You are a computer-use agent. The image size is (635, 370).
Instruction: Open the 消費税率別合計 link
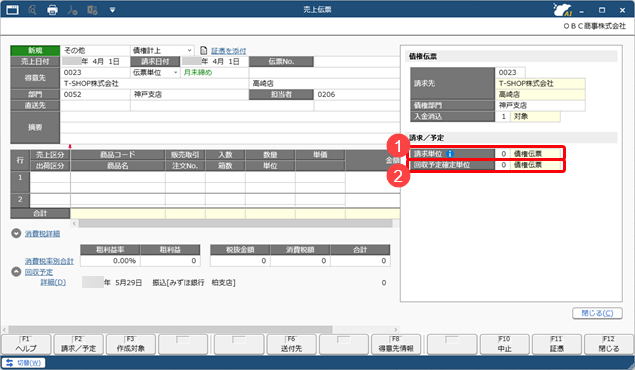point(49,261)
